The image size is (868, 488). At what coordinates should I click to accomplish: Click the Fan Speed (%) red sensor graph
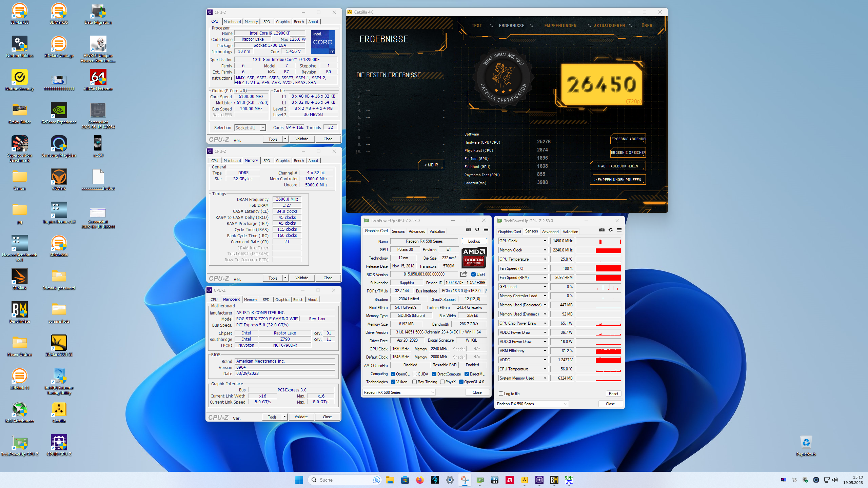pos(598,268)
